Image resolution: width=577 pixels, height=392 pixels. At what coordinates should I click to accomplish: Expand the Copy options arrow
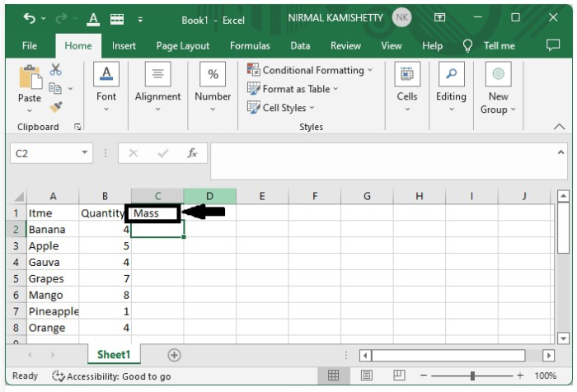point(70,89)
